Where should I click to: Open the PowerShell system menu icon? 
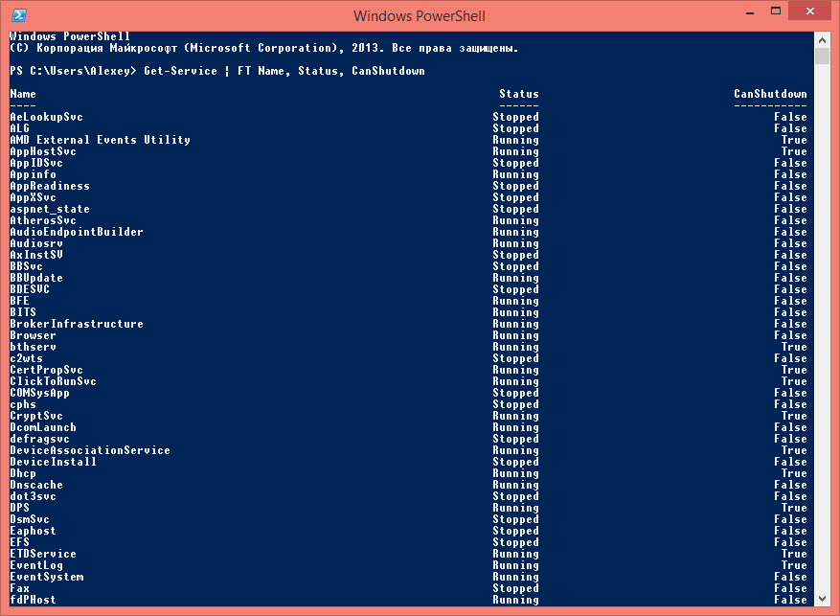(x=19, y=15)
